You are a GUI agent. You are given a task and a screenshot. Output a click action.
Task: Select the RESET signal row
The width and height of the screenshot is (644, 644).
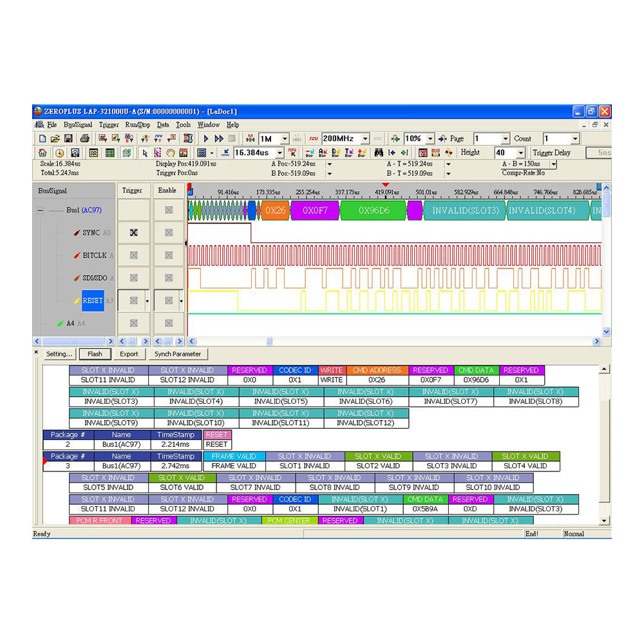93,301
